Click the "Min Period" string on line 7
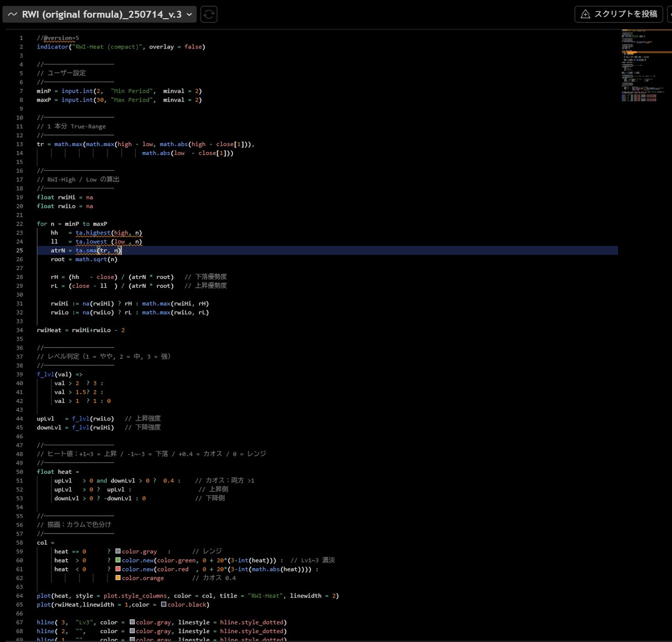 click(133, 91)
